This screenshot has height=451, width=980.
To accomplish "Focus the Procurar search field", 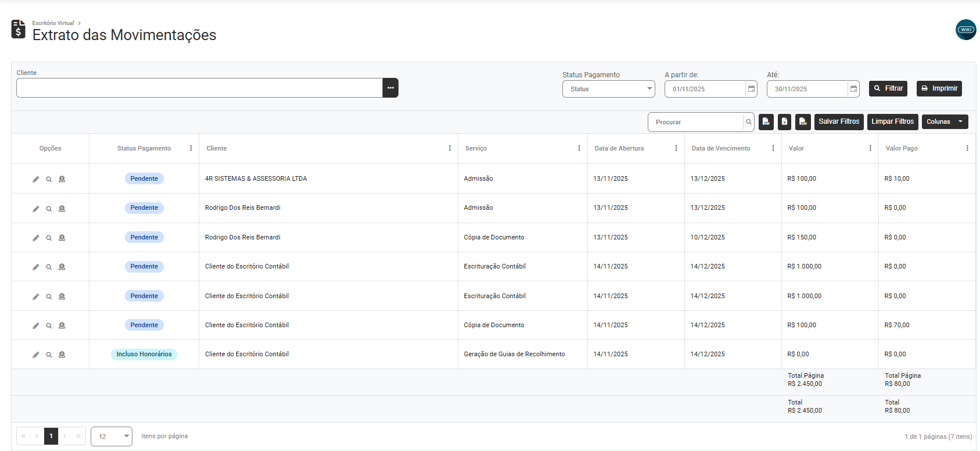I will 695,122.
